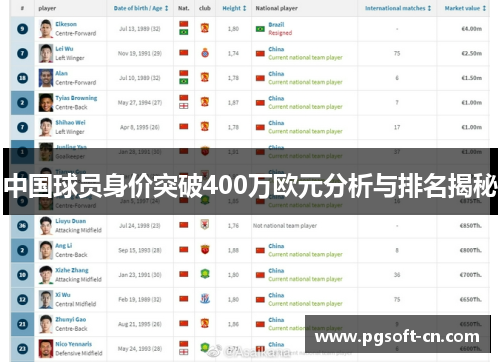
Task: Click Xi Wu's player portrait thumbnail
Action: [x=46, y=299]
